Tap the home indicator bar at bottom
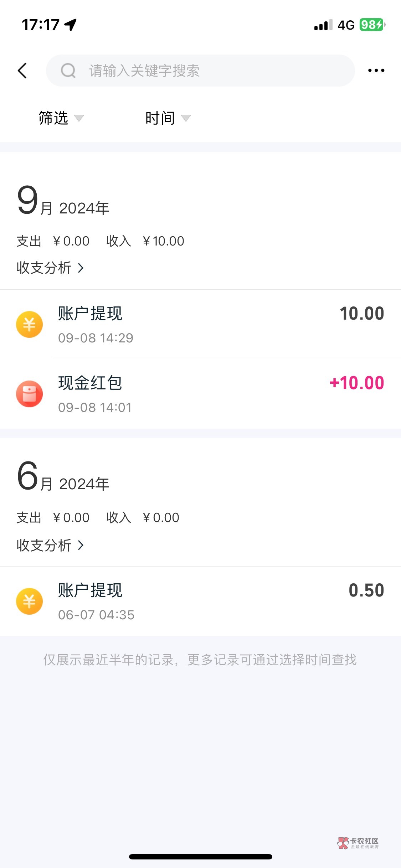 pyautogui.click(x=200, y=857)
